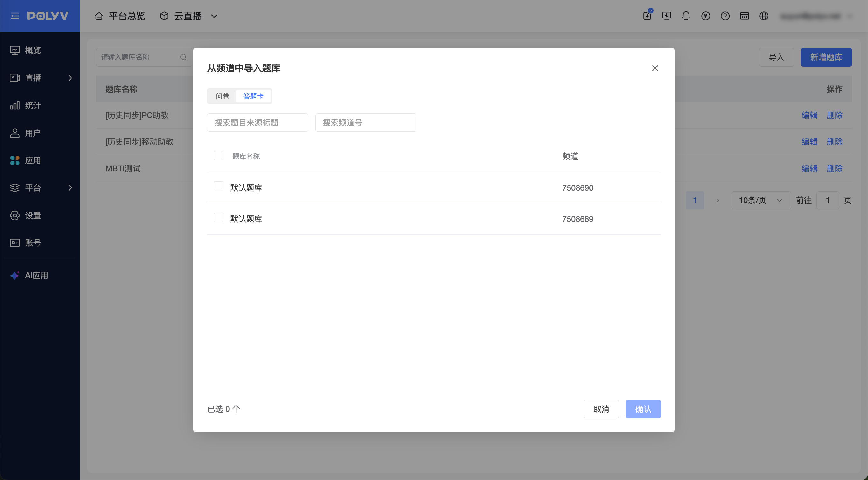
Task: Click the 用户 person icon in sidebar
Action: pyautogui.click(x=15, y=133)
